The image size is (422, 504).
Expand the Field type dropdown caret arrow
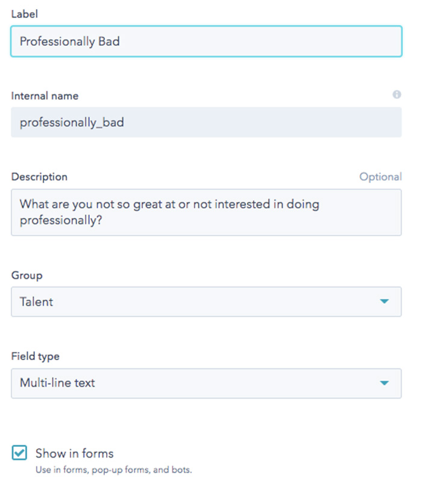pyautogui.click(x=385, y=383)
